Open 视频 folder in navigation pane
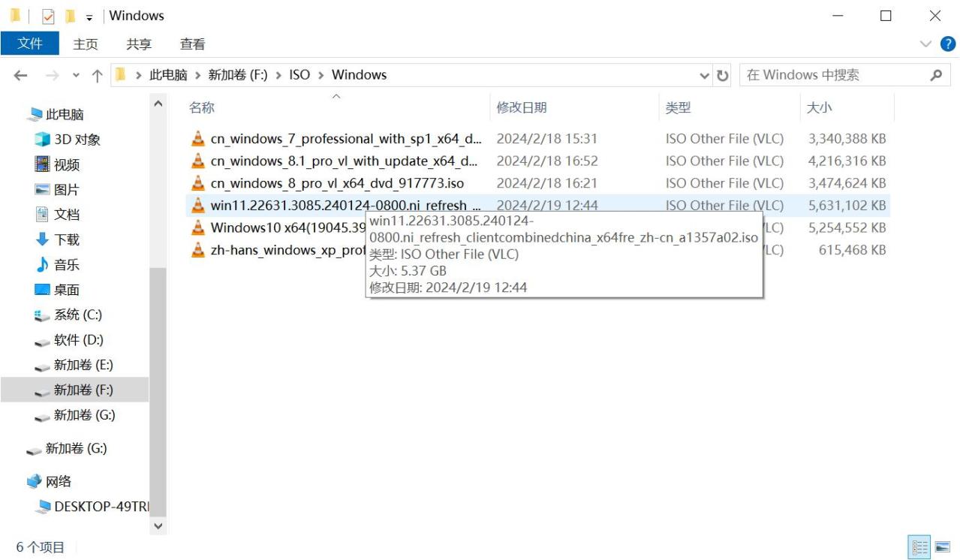The height and width of the screenshot is (560, 960). [x=67, y=164]
